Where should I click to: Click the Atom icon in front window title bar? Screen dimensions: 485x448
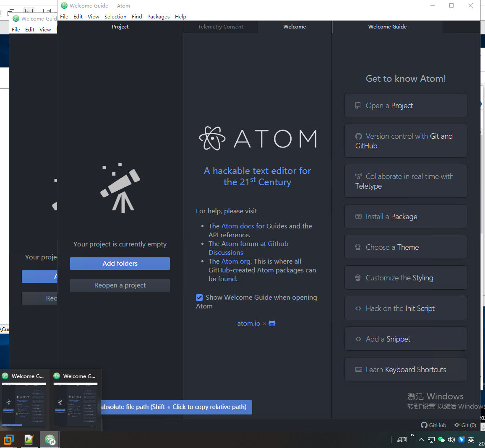(64, 5)
